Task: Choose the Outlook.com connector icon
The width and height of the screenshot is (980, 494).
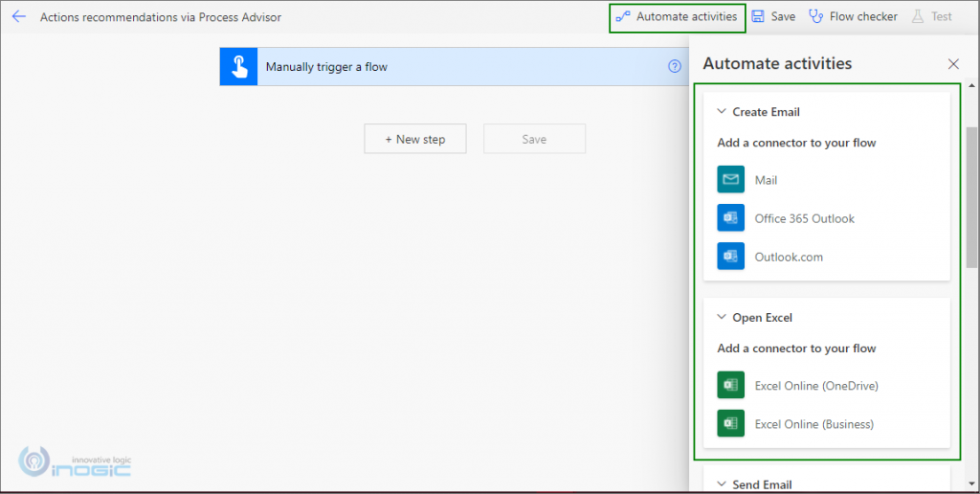Action: [x=730, y=257]
